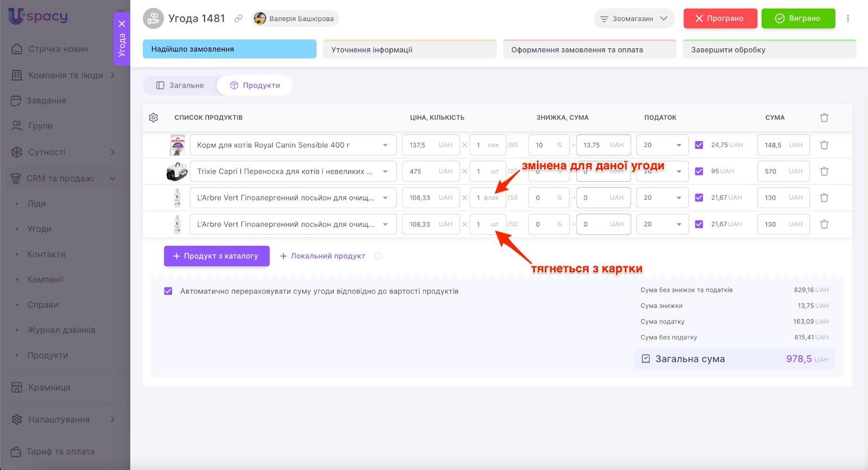Toggle automatic deal sum recalculation checkbox
The height and width of the screenshot is (470, 868).
coord(168,291)
